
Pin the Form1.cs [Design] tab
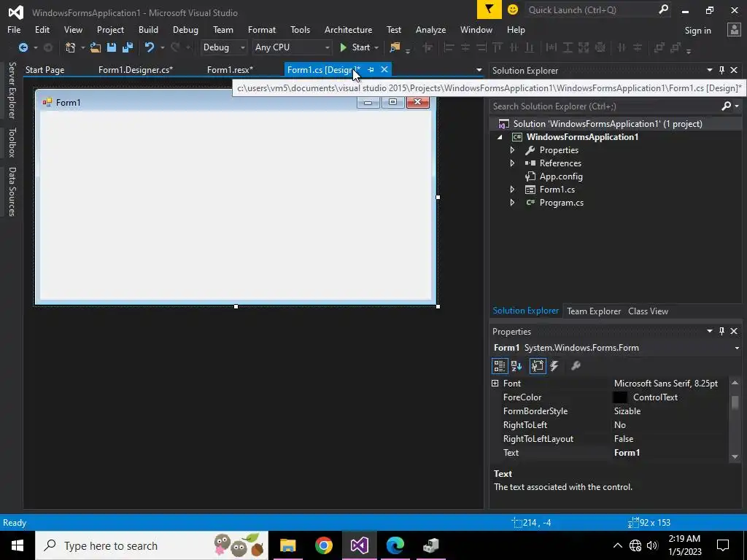click(x=371, y=69)
